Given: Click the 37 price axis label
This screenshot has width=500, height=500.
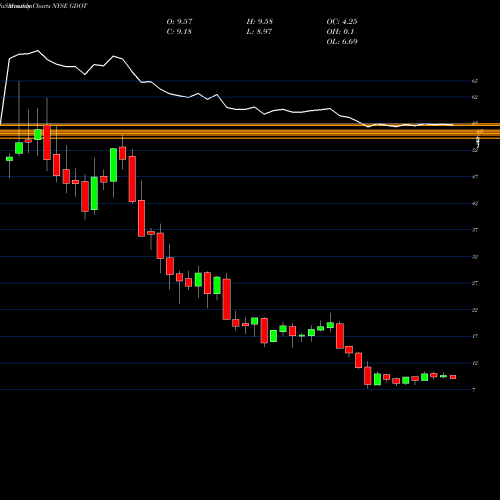Looking at the screenshot, I should [475, 230].
